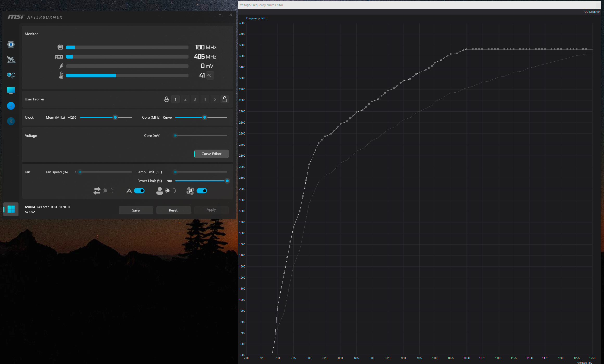Image resolution: width=604 pixels, height=364 pixels.
Task: Click the Kombustor K sidebar icon
Action: click(x=11, y=121)
